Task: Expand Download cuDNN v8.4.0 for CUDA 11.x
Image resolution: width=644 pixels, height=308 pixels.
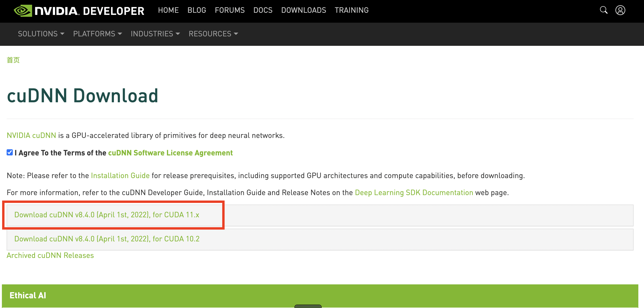Action: pos(320,215)
